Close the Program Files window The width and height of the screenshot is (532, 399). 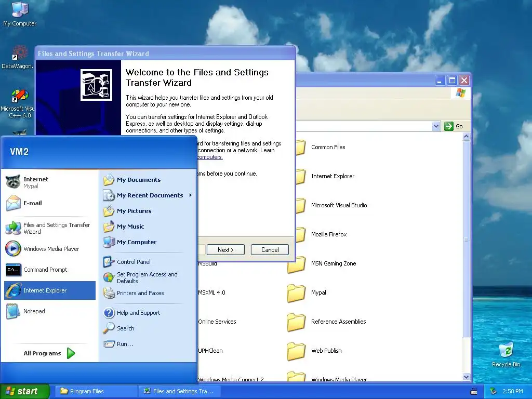(x=464, y=81)
